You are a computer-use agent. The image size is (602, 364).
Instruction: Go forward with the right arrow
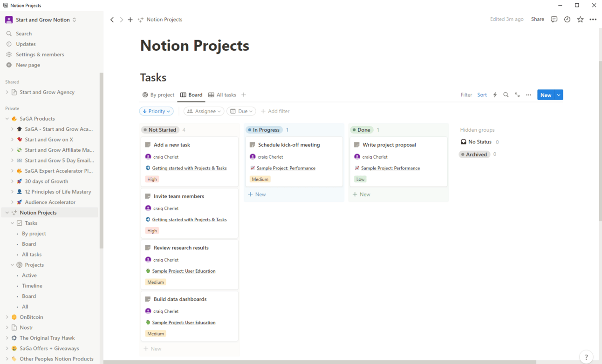click(x=122, y=20)
